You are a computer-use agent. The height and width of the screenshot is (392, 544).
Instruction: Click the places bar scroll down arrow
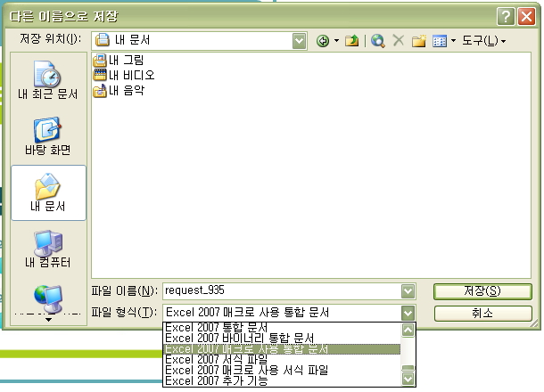tap(49, 320)
